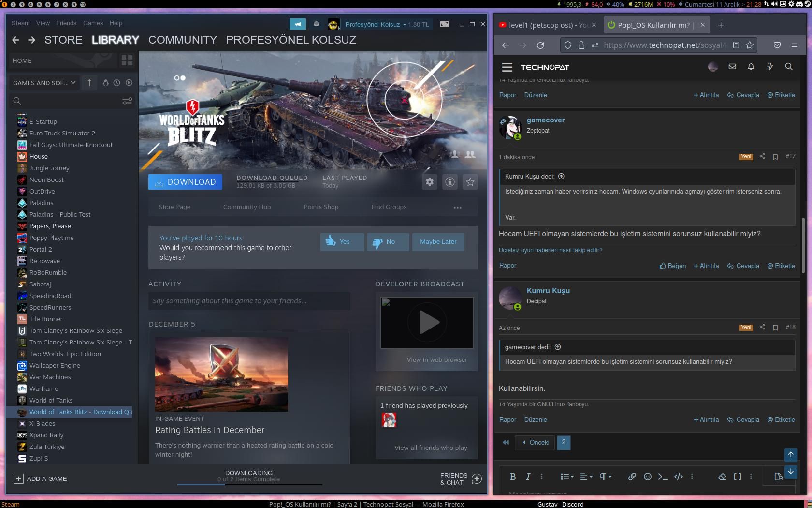
Task: Open World of Tanks Blitz settings gear
Action: [430, 182]
